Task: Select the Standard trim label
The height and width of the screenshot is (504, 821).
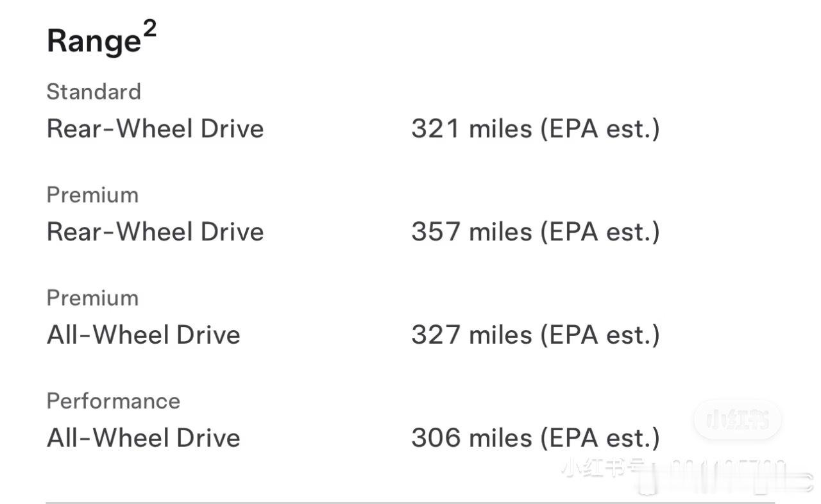Action: [x=94, y=92]
